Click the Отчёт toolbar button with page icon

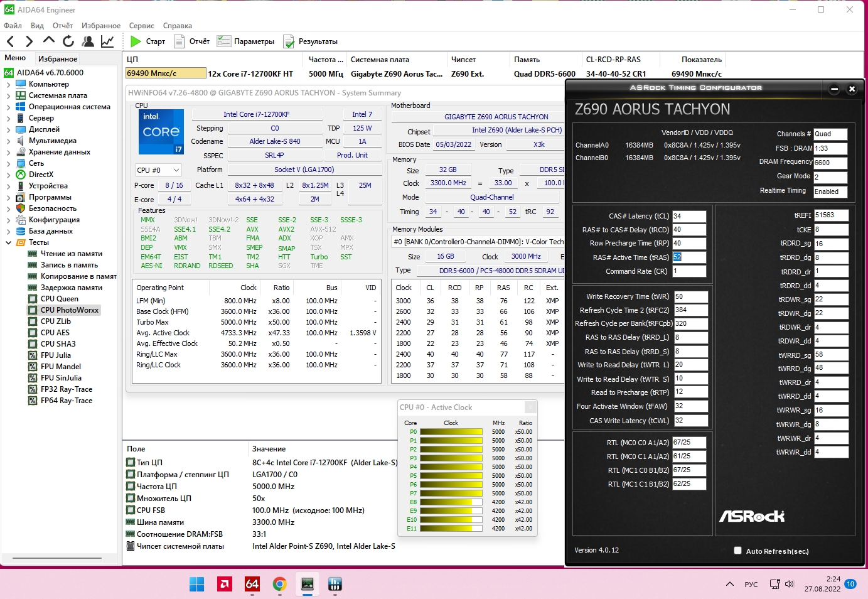(191, 41)
